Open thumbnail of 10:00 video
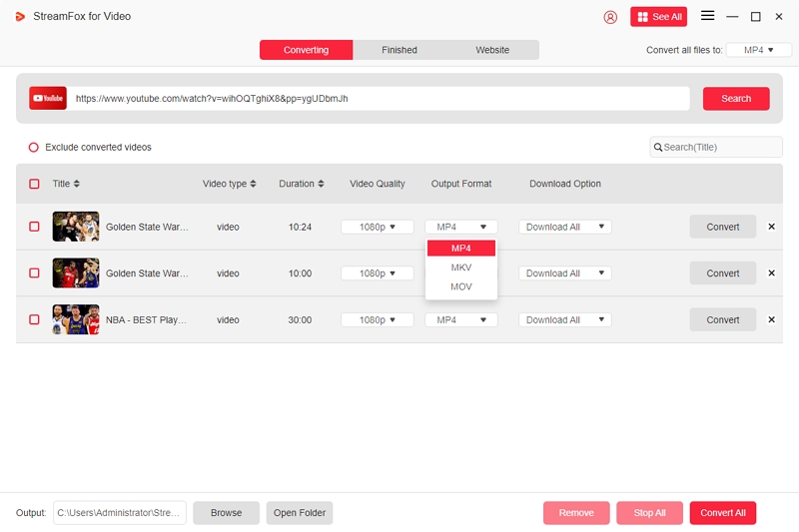Image resolution: width=799 pixels, height=532 pixels. pyautogui.click(x=76, y=272)
